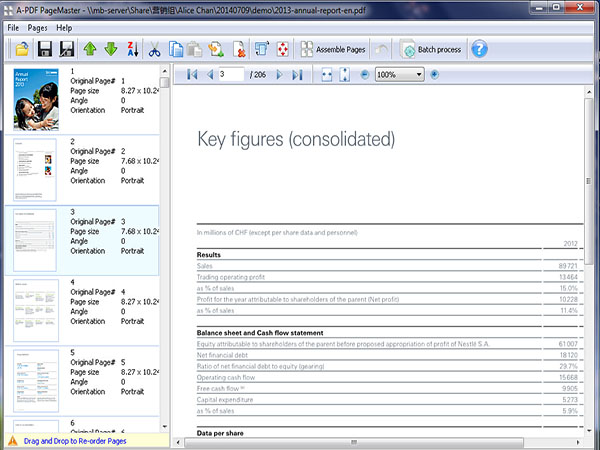Select page 2 thumbnail
Image resolution: width=600 pixels, height=450 pixels.
click(x=35, y=170)
